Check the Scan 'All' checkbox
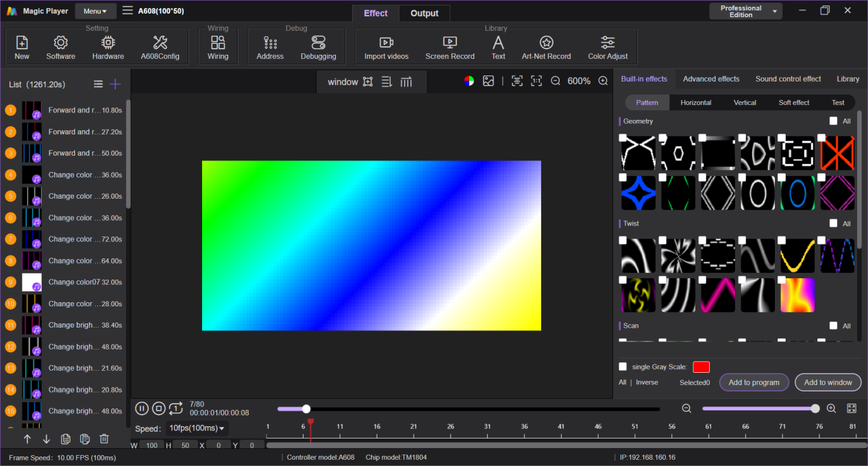The image size is (868, 466). click(x=833, y=326)
